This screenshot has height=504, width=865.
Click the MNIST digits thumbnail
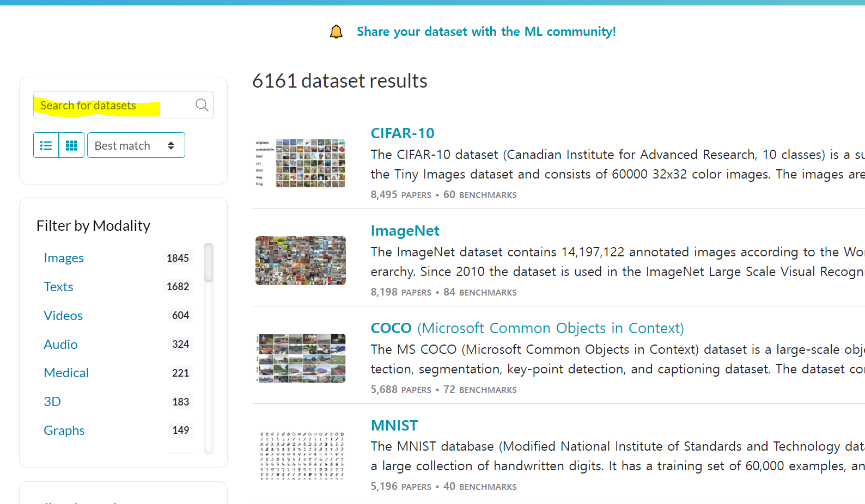302,456
